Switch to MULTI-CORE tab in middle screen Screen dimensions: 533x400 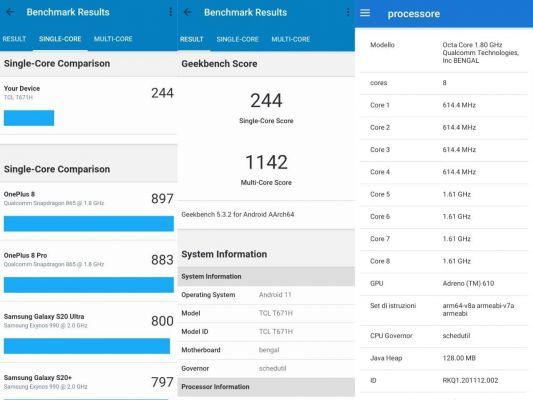(x=291, y=39)
